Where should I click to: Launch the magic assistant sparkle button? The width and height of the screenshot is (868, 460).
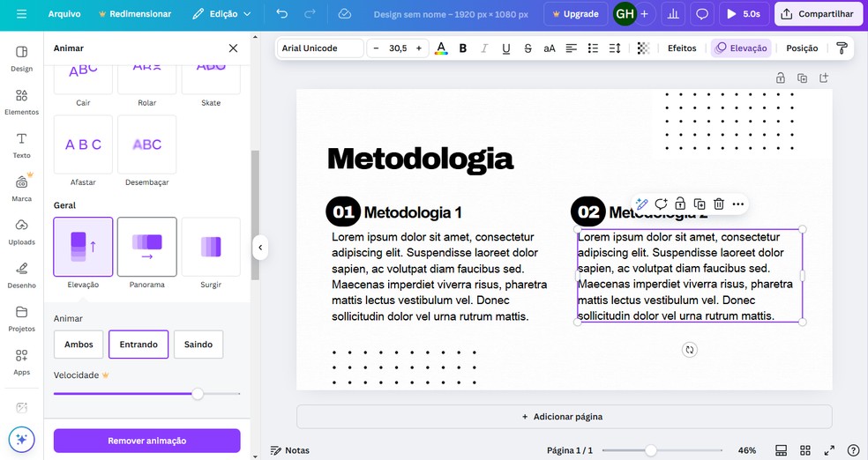point(21,440)
